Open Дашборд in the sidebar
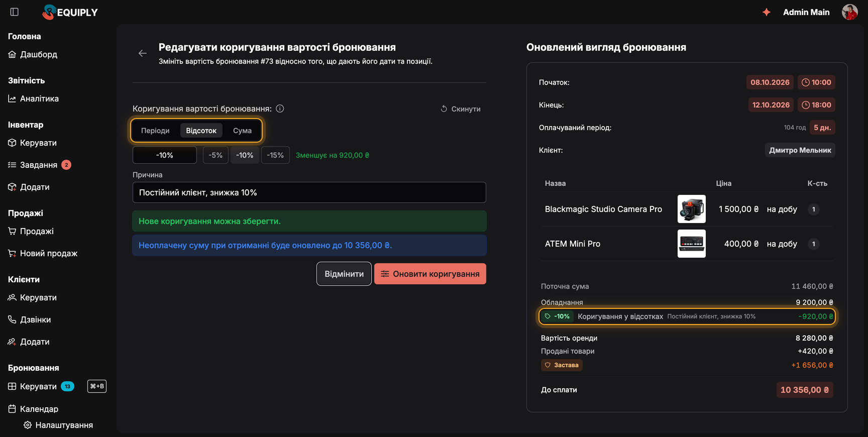 tap(33, 54)
